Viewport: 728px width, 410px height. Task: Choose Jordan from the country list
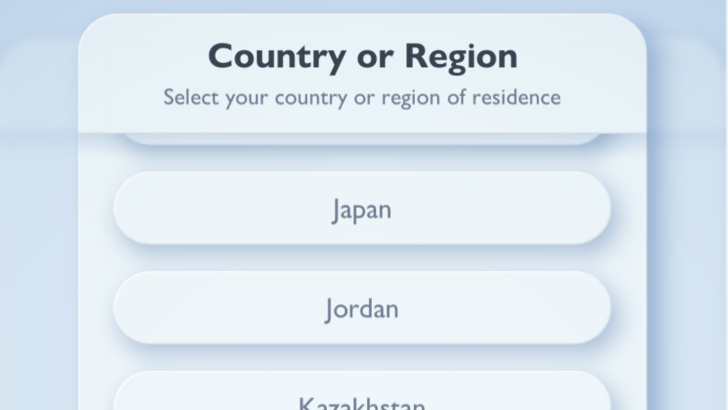(362, 308)
